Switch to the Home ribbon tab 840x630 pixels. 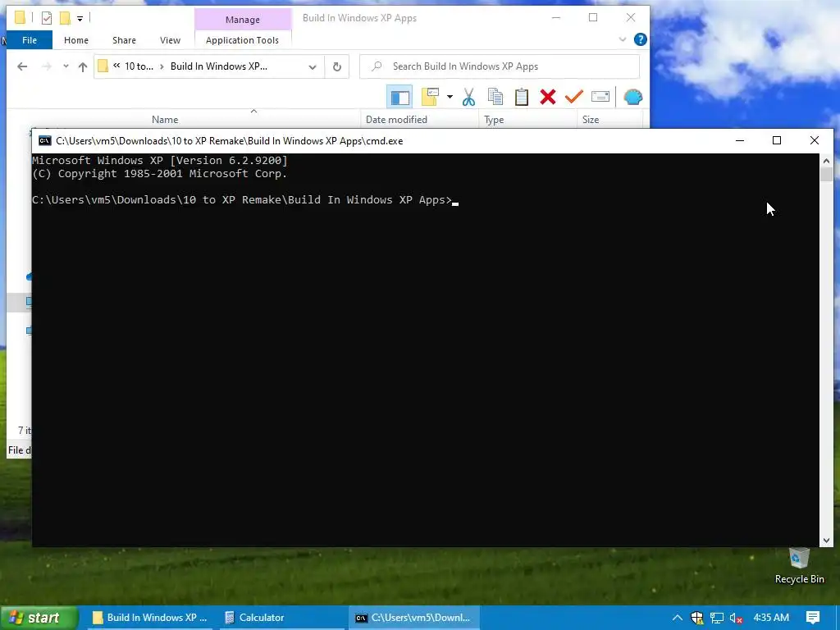click(x=76, y=40)
